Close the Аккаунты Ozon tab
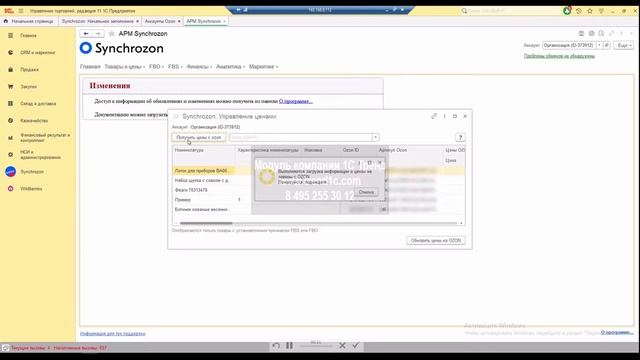Viewport: 640px width, 360px height. pyautogui.click(x=179, y=21)
